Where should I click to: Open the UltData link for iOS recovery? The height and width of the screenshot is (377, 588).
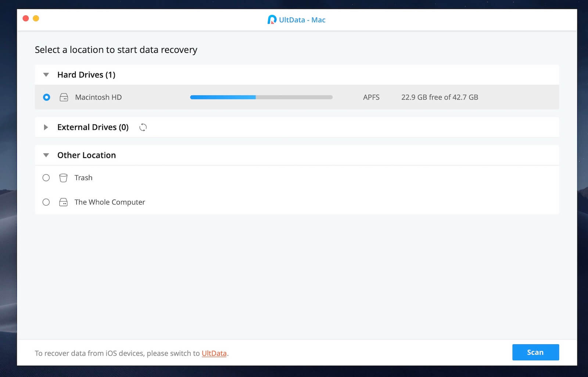[x=214, y=353]
